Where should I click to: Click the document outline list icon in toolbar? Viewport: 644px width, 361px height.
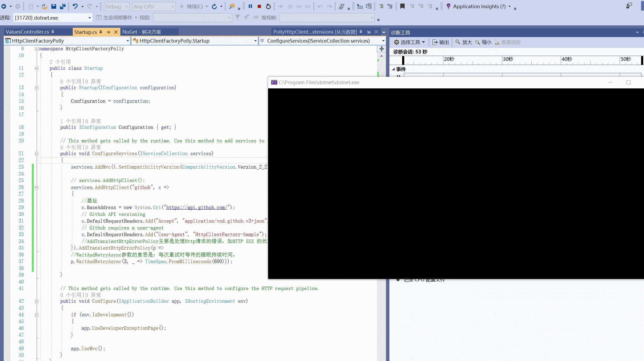(x=369, y=6)
